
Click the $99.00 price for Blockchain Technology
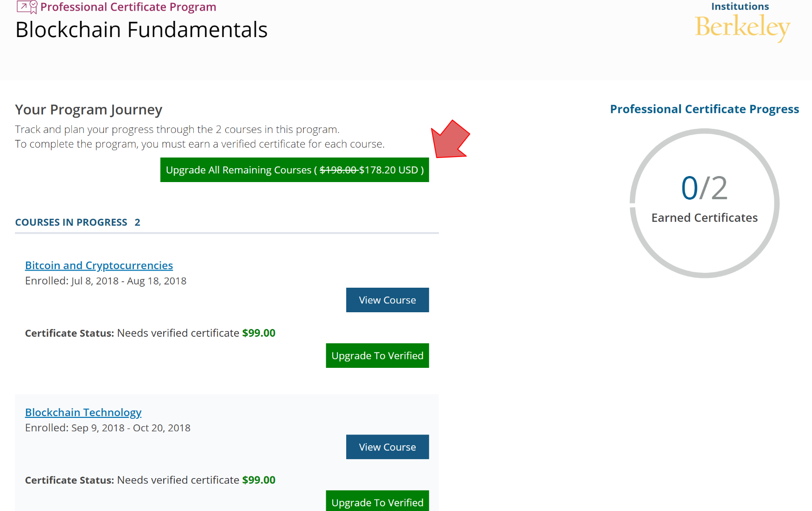pos(259,480)
